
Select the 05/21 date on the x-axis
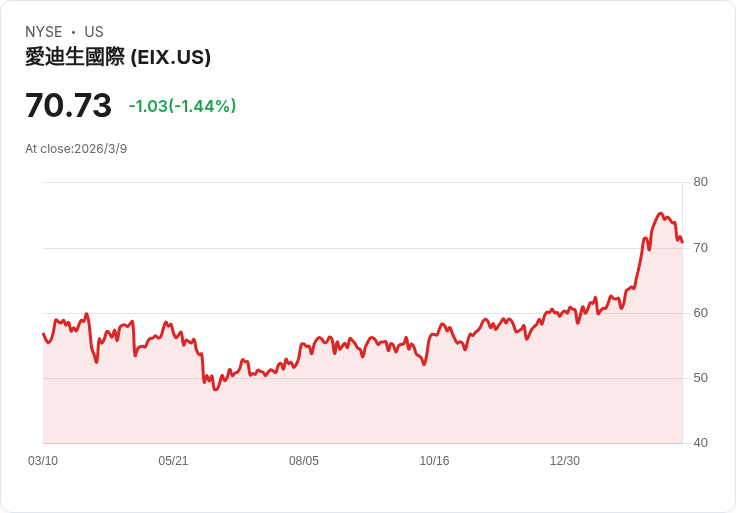pyautogui.click(x=173, y=461)
